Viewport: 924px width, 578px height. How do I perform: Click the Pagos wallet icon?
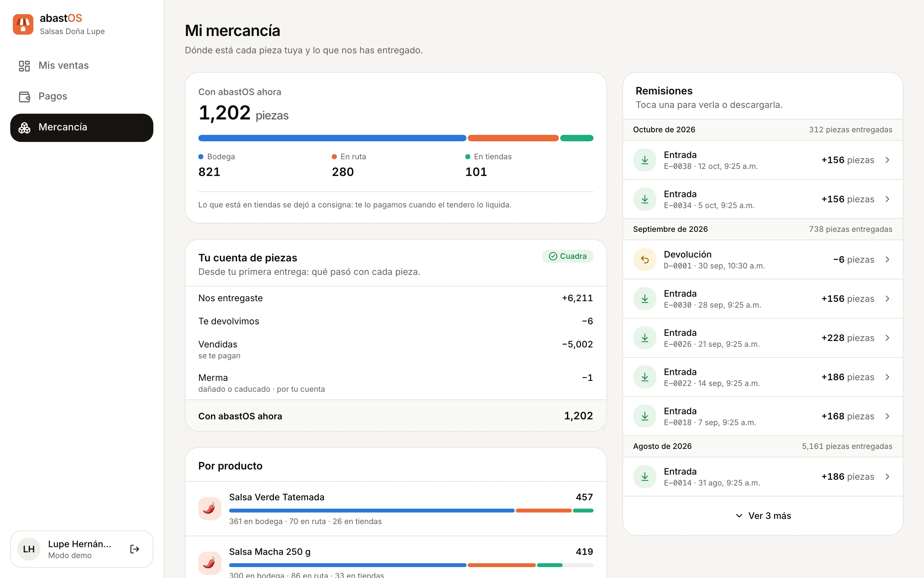[x=24, y=97]
